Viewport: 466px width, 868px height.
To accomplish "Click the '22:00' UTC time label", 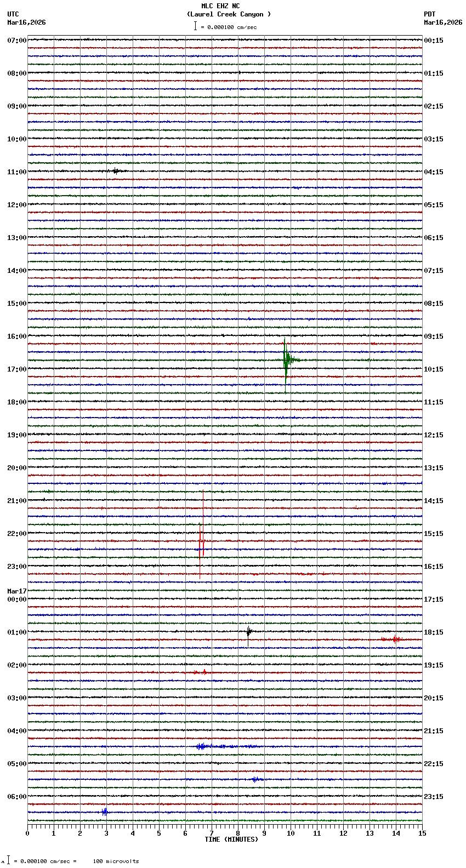I will point(17,534).
